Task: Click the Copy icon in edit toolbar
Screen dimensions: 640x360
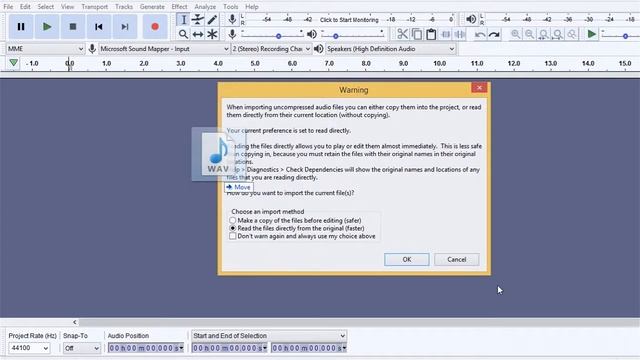Action: (417, 34)
